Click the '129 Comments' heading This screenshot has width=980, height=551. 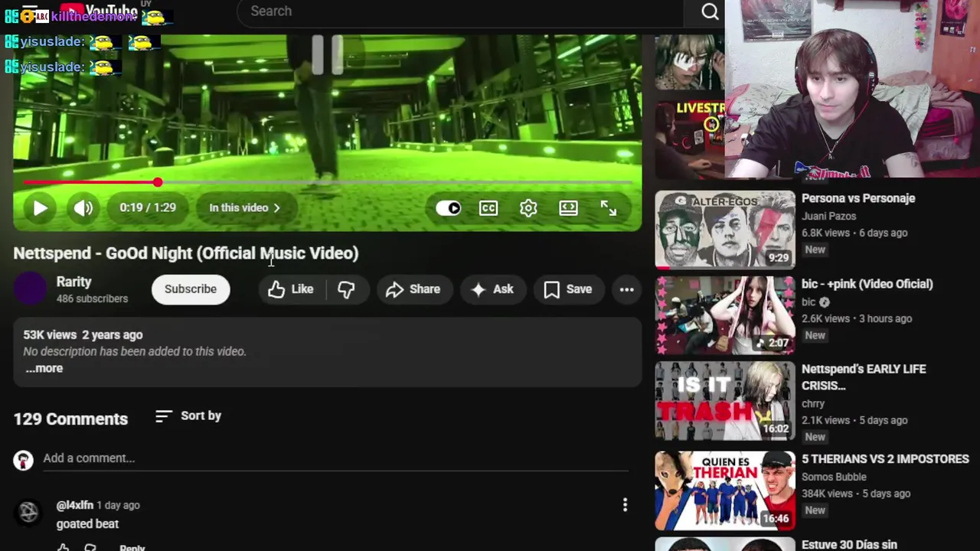70,419
